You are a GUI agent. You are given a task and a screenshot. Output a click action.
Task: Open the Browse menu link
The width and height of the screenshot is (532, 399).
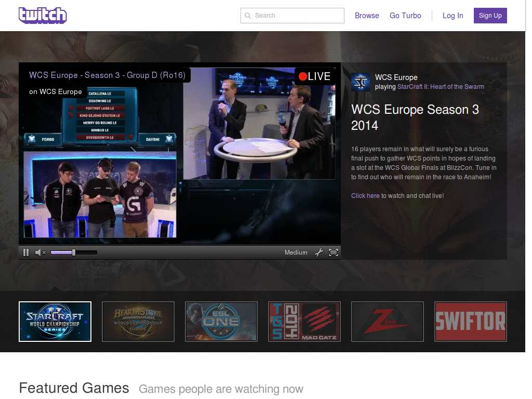(367, 16)
